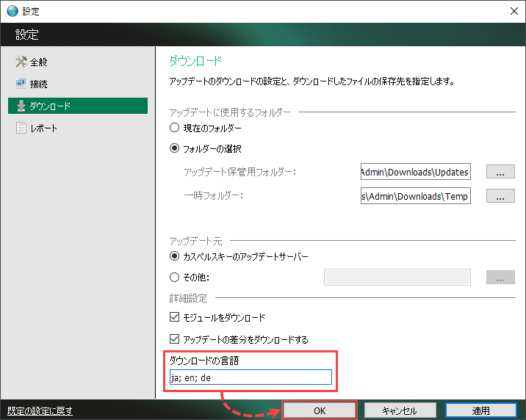The height and width of the screenshot is (420, 526).
Task: Click the アップデート元 group label
Action: (195, 241)
